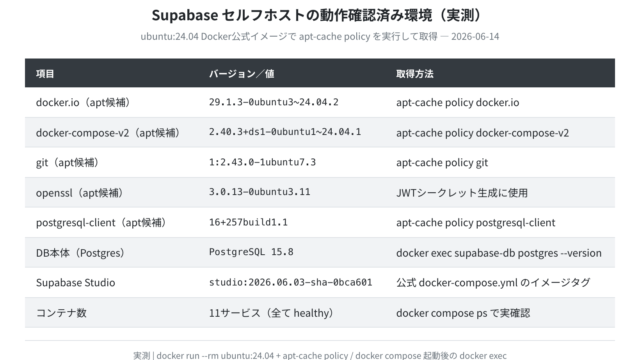
Task: Select the docker.io（apt候補）row label
Action: 83,102
